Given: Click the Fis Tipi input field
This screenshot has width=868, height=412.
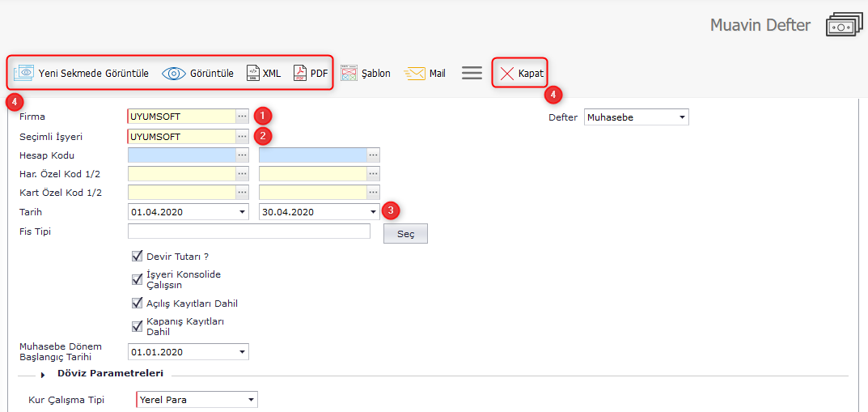Looking at the screenshot, I should (248, 232).
